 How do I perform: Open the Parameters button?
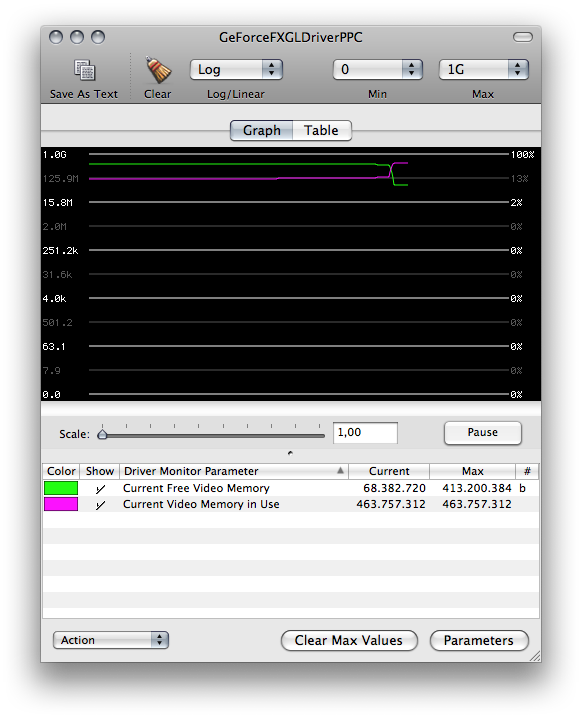point(479,640)
